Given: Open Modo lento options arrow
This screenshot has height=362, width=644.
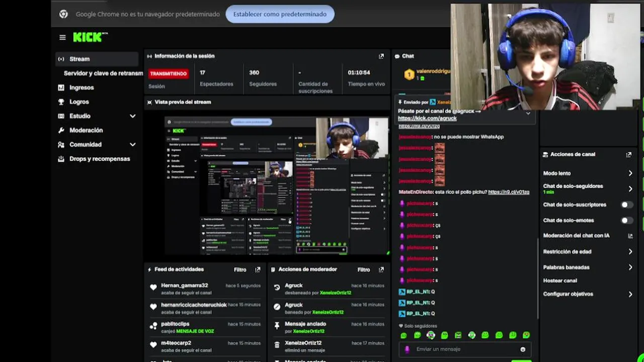Looking at the screenshot, I should 630,173.
